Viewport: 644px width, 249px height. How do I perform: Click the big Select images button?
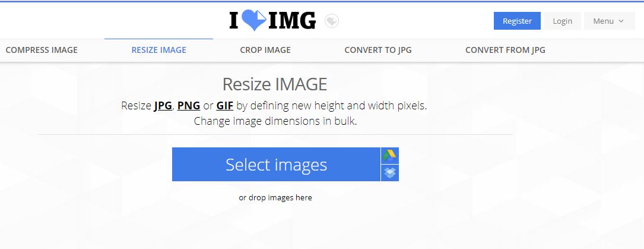pos(276,165)
